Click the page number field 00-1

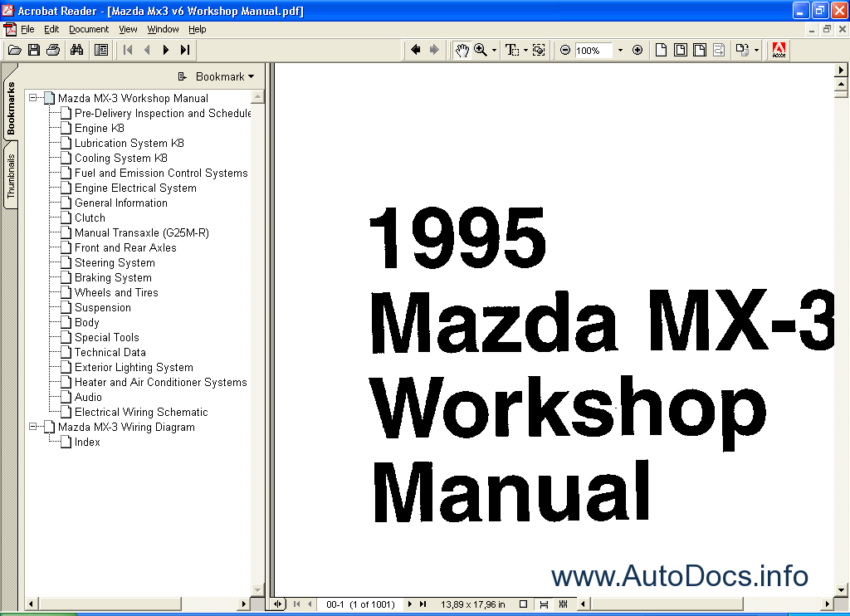click(360, 604)
